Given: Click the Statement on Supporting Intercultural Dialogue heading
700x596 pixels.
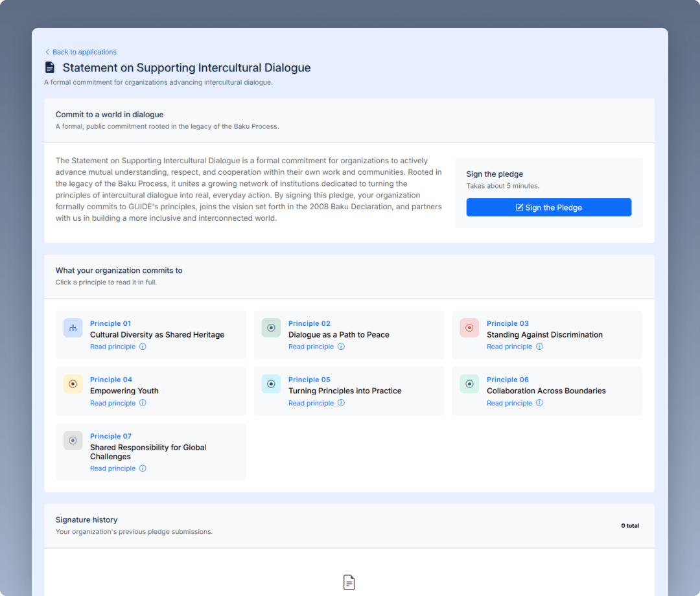Looking at the screenshot, I should (x=187, y=67).
